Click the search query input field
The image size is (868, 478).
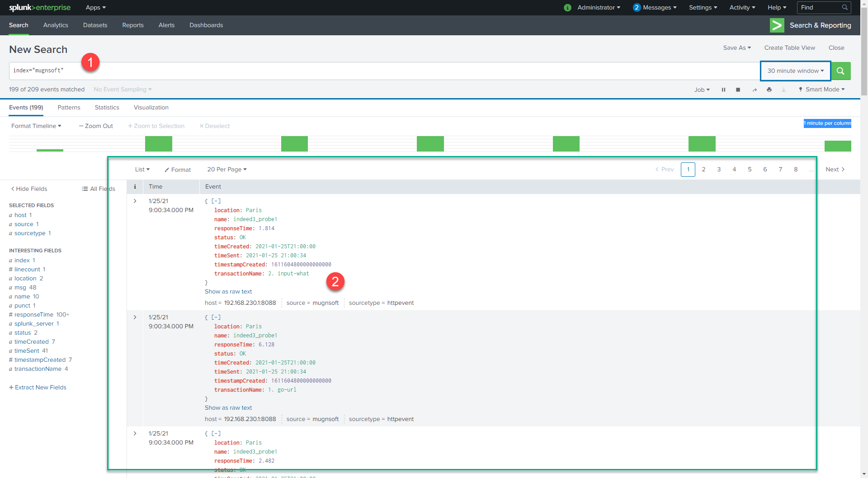click(x=384, y=71)
